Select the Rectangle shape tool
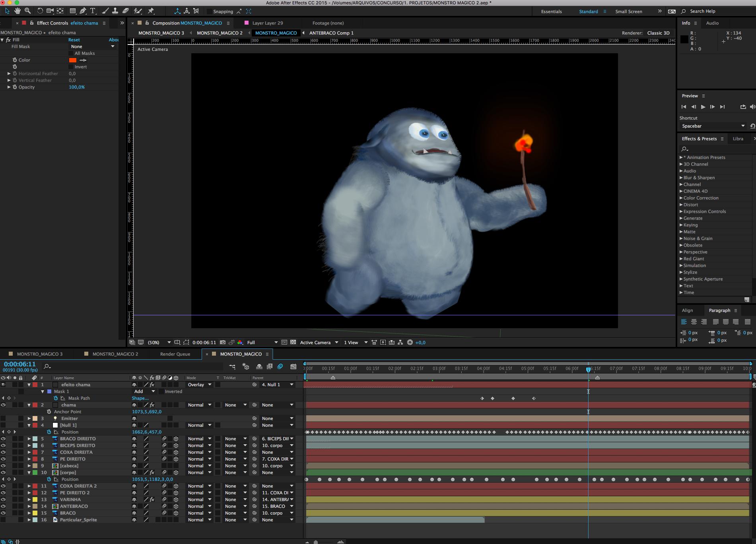 [73, 11]
